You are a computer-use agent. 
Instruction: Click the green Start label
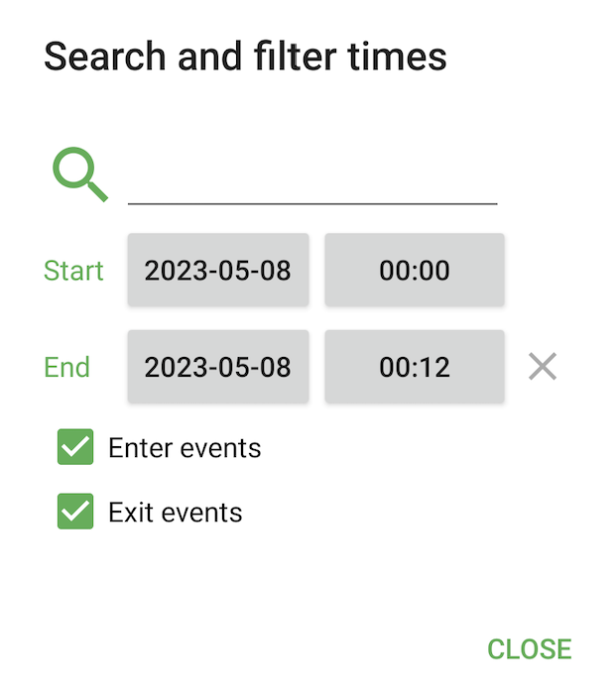[73, 270]
